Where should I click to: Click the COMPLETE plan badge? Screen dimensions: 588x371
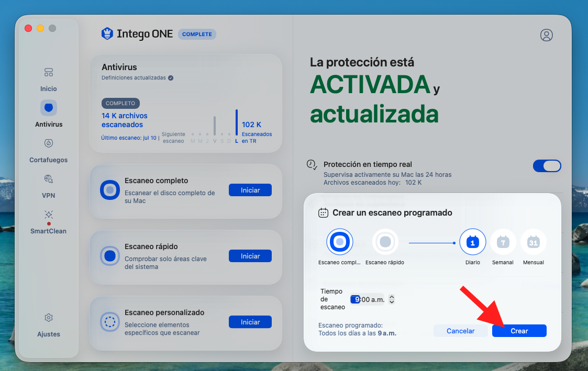click(x=197, y=34)
